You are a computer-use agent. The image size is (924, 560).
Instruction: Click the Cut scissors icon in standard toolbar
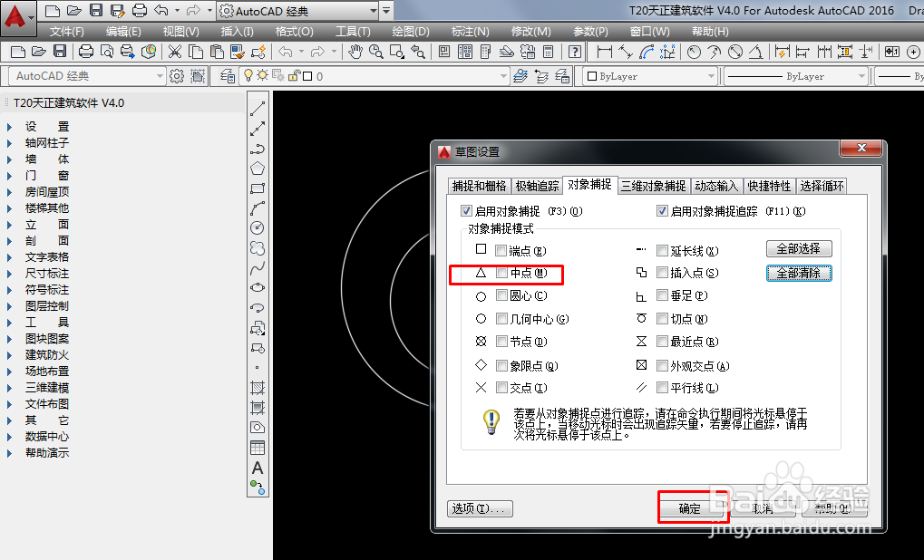pos(174,52)
